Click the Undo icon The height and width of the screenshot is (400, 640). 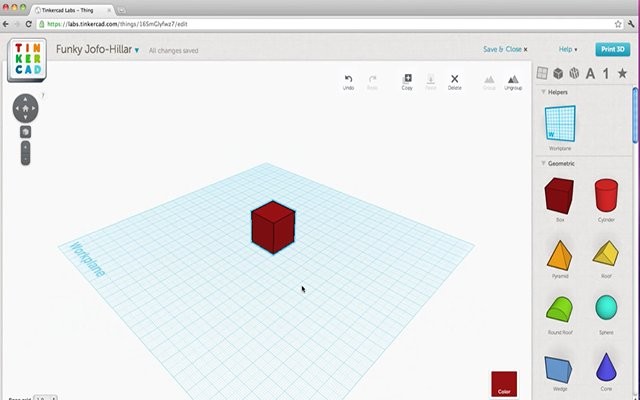[348, 80]
